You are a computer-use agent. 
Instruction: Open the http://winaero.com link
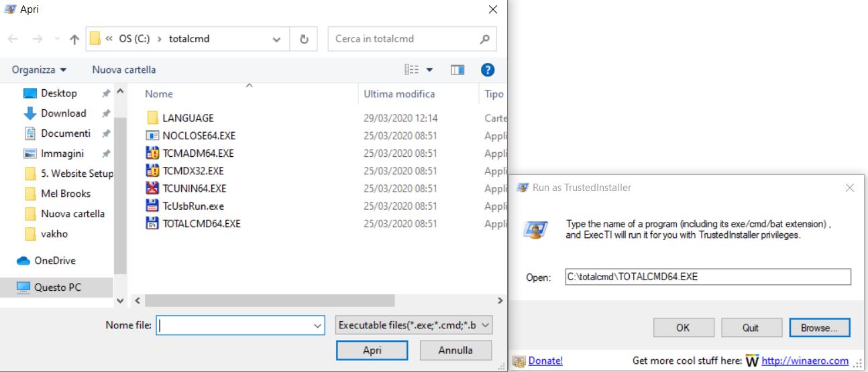pos(805,361)
